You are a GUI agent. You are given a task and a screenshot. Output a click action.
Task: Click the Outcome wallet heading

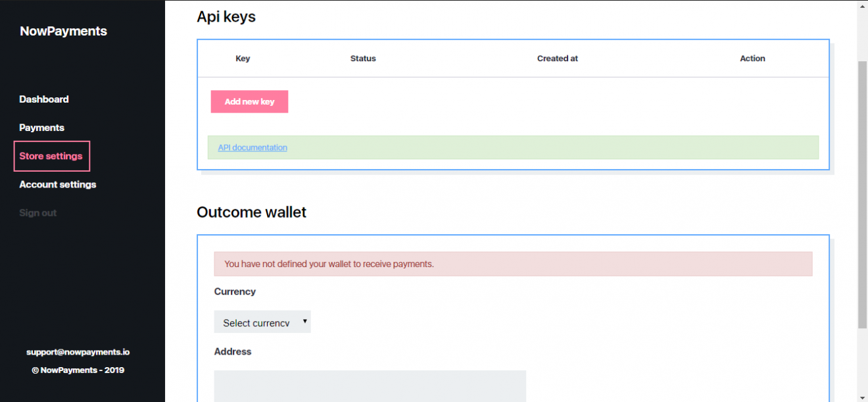point(252,212)
